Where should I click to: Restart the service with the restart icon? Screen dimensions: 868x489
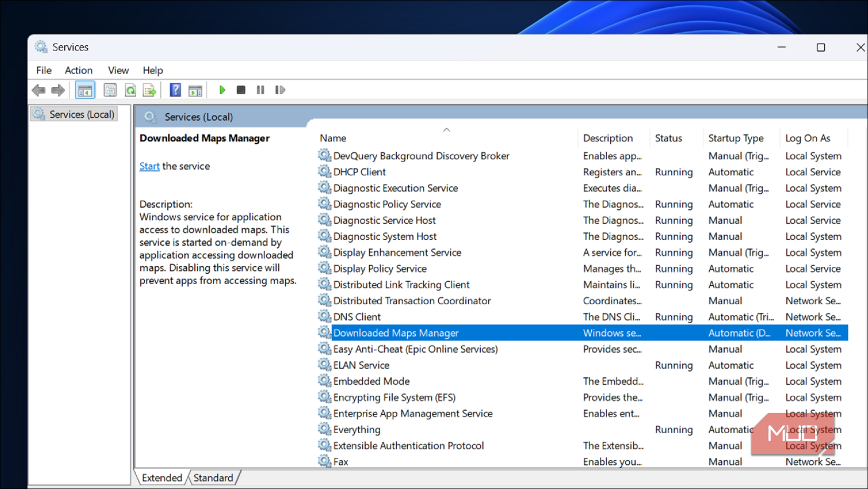click(x=280, y=90)
